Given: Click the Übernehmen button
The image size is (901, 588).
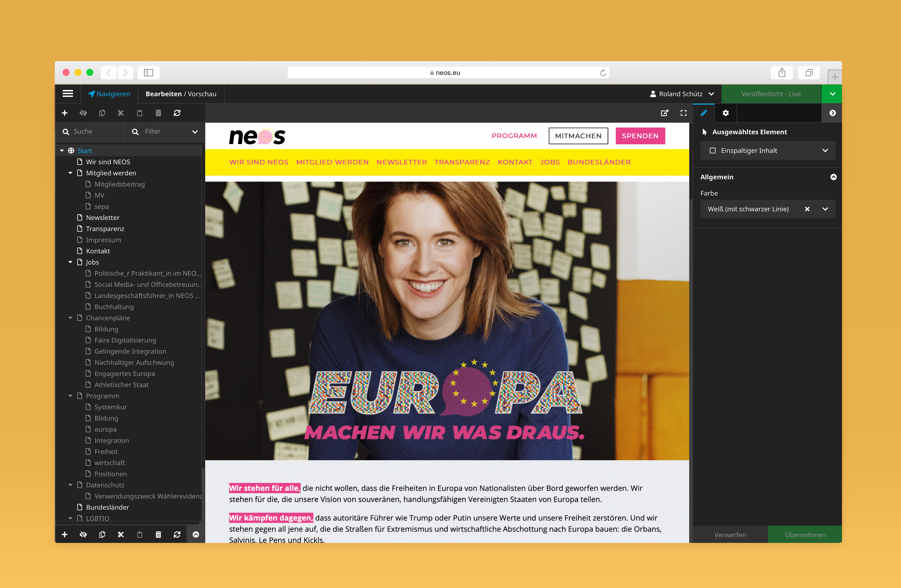Looking at the screenshot, I should click(805, 535).
